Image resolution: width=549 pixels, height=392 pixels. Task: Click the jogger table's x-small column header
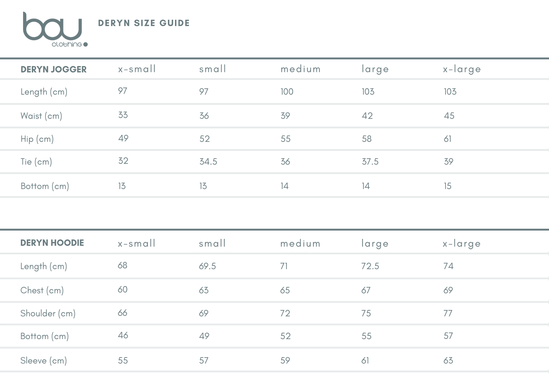(x=137, y=69)
